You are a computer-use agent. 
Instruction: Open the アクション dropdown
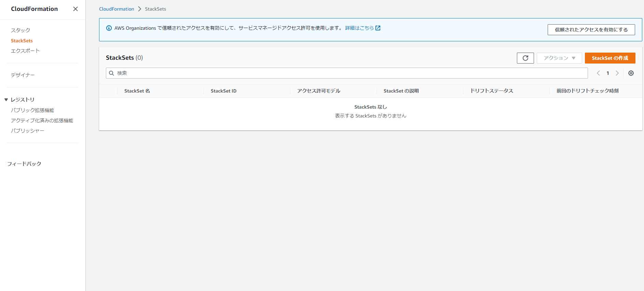(x=559, y=58)
